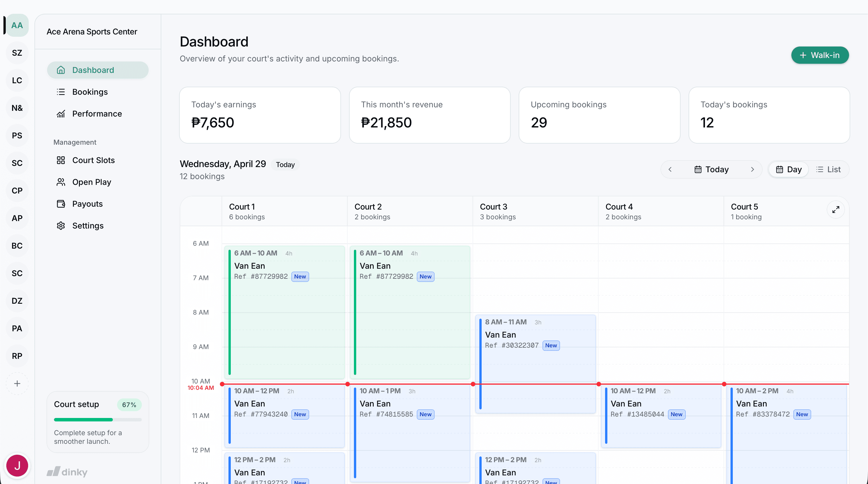Open Court 1 6 AM–10 AM booking
Viewport: 868px width, 484px height.
[284, 312]
